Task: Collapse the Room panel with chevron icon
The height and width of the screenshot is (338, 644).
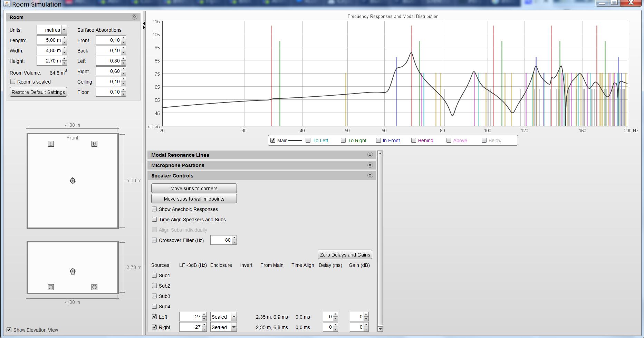Action: point(135,17)
